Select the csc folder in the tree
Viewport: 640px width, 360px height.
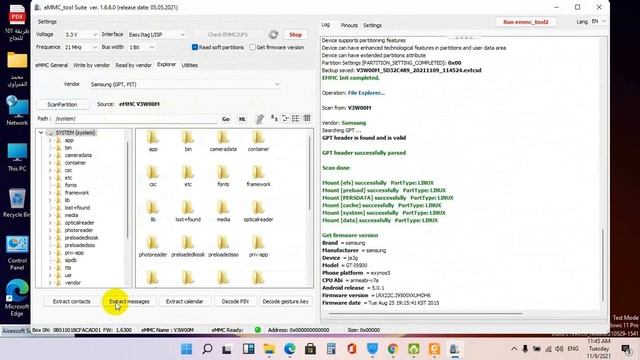(68, 170)
